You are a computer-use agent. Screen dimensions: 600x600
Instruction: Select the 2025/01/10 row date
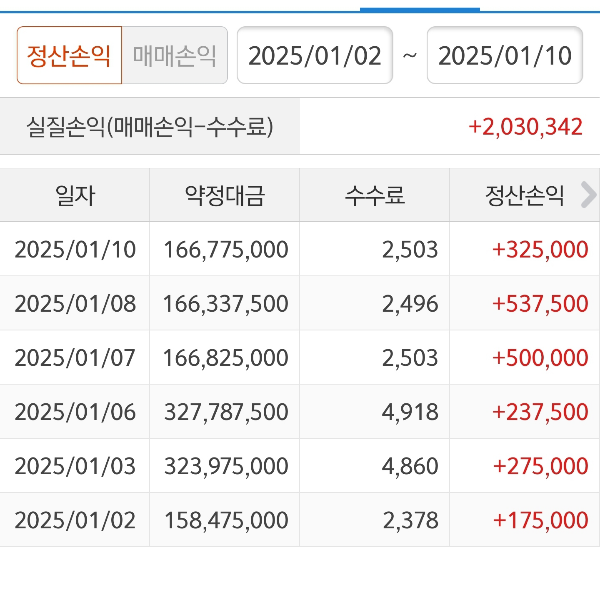click(75, 249)
